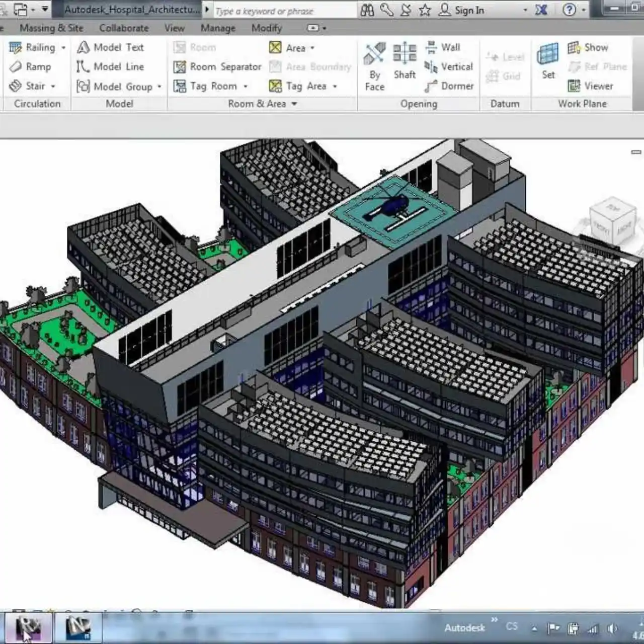
Task: Open the Help dropdown arrow
Action: [x=584, y=10]
